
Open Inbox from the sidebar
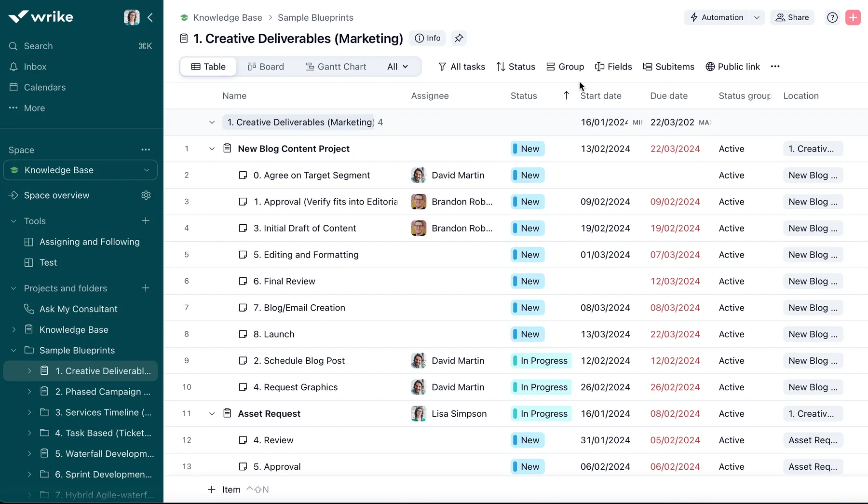pos(35,67)
